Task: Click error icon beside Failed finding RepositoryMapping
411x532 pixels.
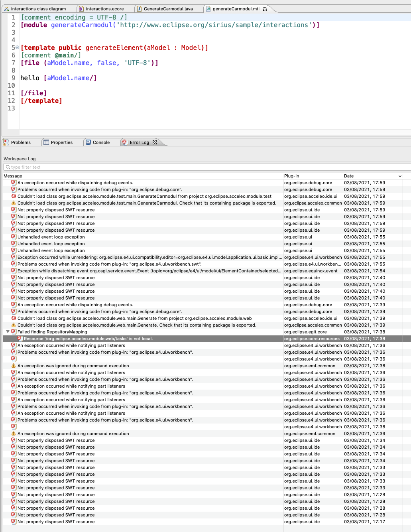Action: pyautogui.click(x=13, y=332)
